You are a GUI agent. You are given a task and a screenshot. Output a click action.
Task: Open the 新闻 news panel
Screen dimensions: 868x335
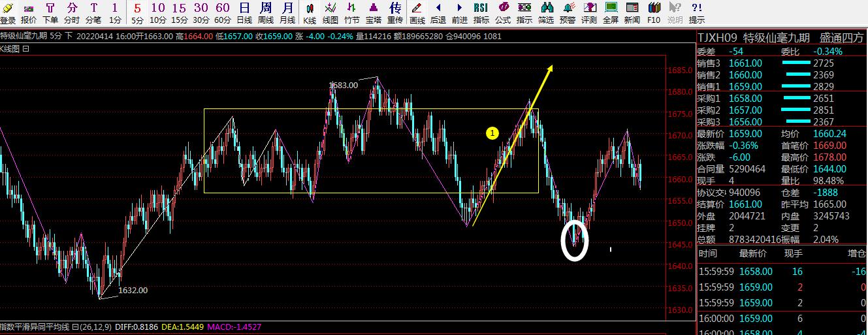point(632,12)
